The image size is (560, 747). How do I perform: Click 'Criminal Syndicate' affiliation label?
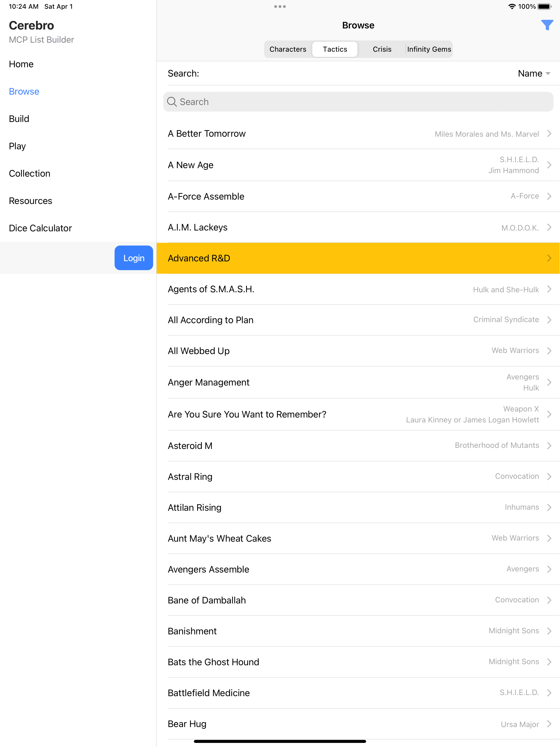(506, 319)
